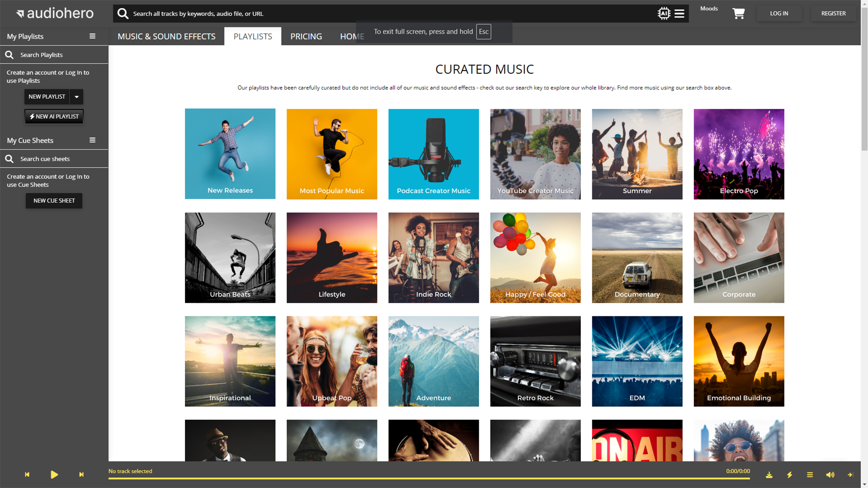Click the NEW CUE SHEET button
The height and width of the screenshot is (488, 868).
click(54, 201)
